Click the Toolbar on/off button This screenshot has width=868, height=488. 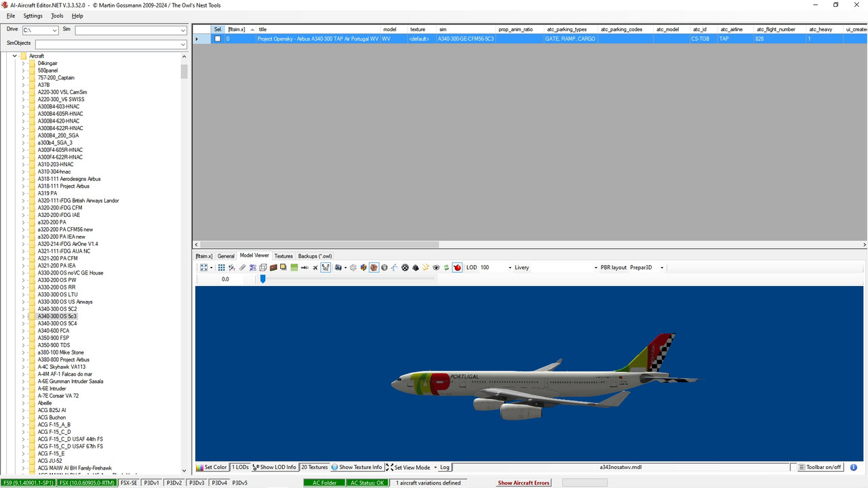820,467
